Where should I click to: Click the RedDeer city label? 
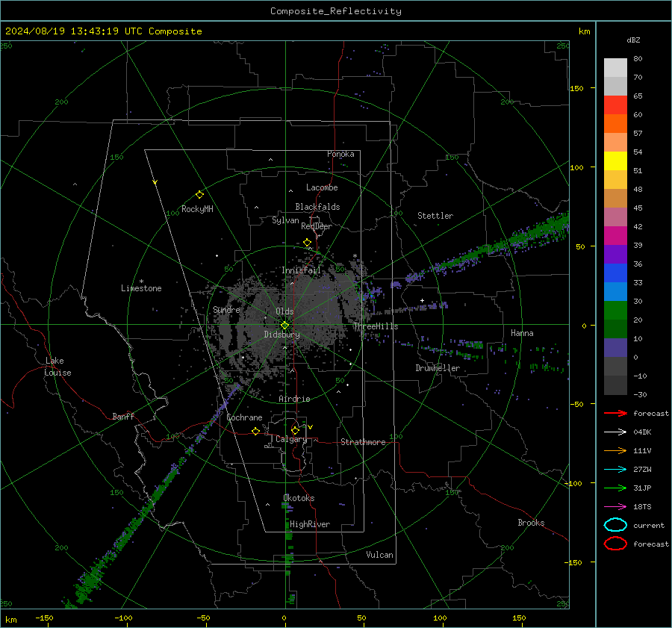click(317, 226)
